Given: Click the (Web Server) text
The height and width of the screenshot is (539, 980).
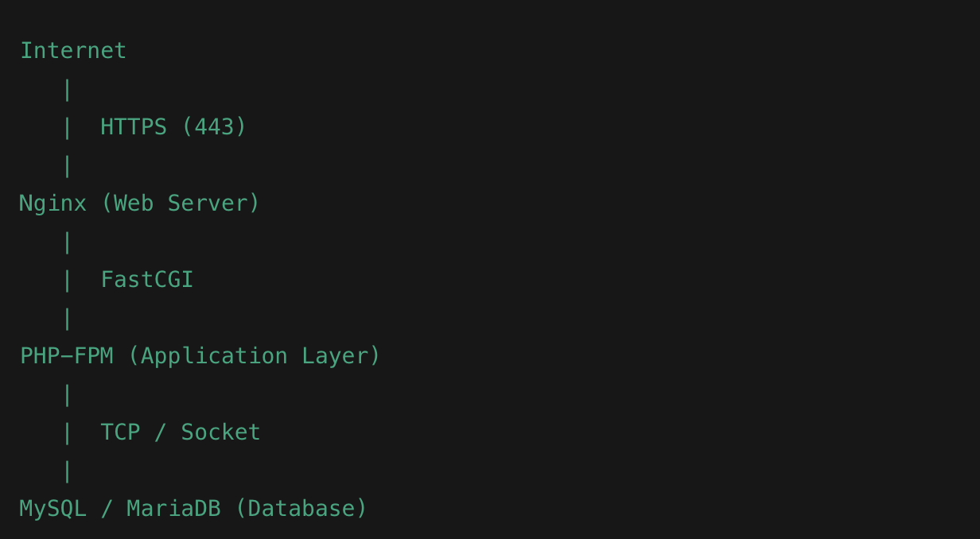Looking at the screenshot, I should [181, 204].
